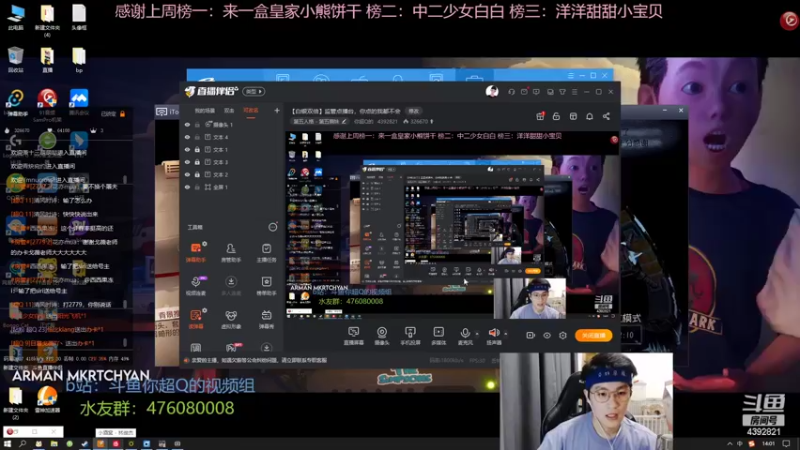
Task: Expand the microphone device dropdown arrow
Action: click(477, 334)
